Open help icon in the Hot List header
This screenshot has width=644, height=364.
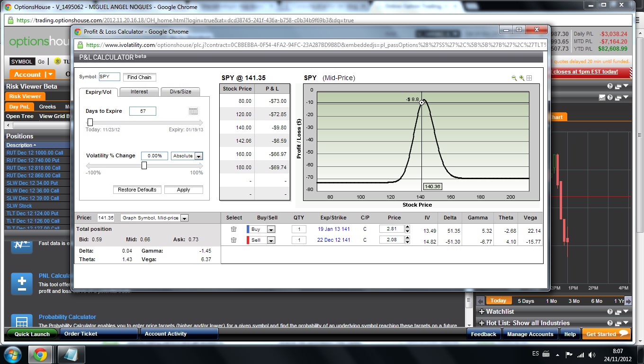click(x=610, y=323)
